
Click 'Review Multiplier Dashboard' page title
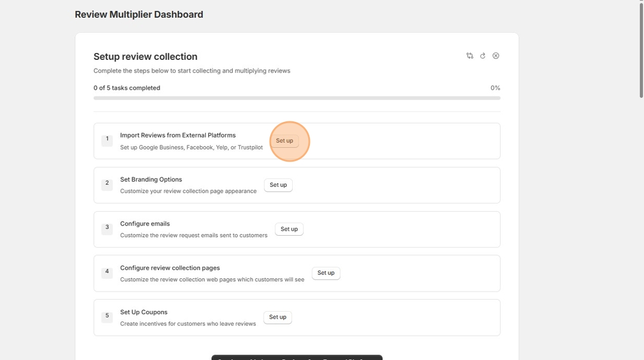tap(139, 14)
